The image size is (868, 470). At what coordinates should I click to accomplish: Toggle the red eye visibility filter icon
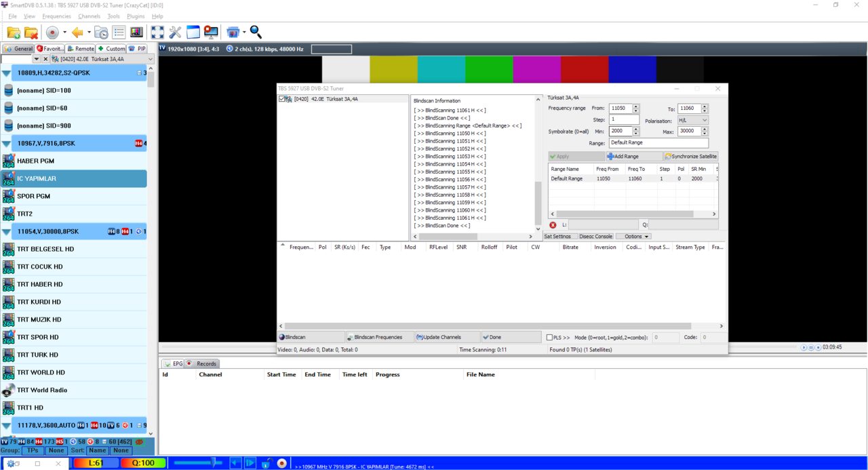[x=139, y=442]
